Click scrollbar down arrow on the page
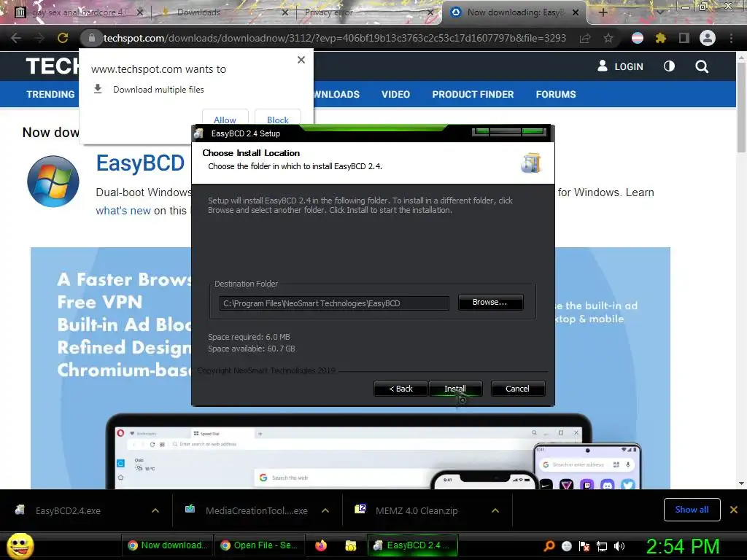This screenshot has width=747, height=560. (x=741, y=483)
